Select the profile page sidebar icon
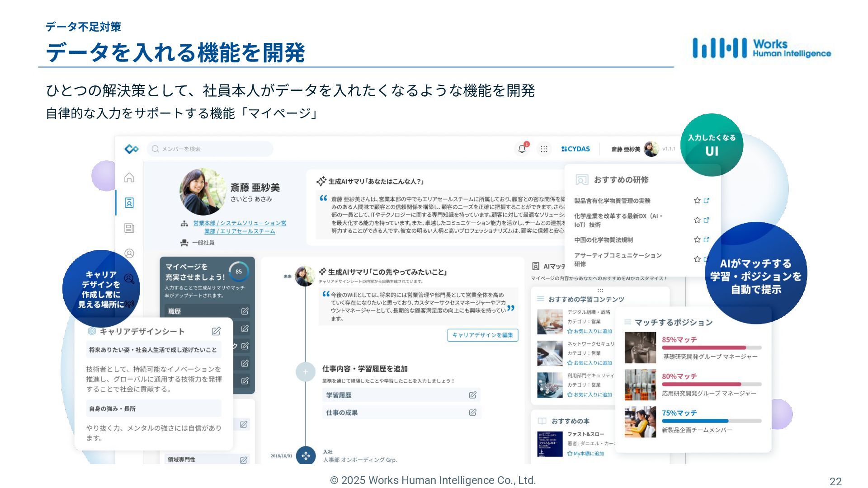This screenshot has height=488, width=868. point(129,203)
